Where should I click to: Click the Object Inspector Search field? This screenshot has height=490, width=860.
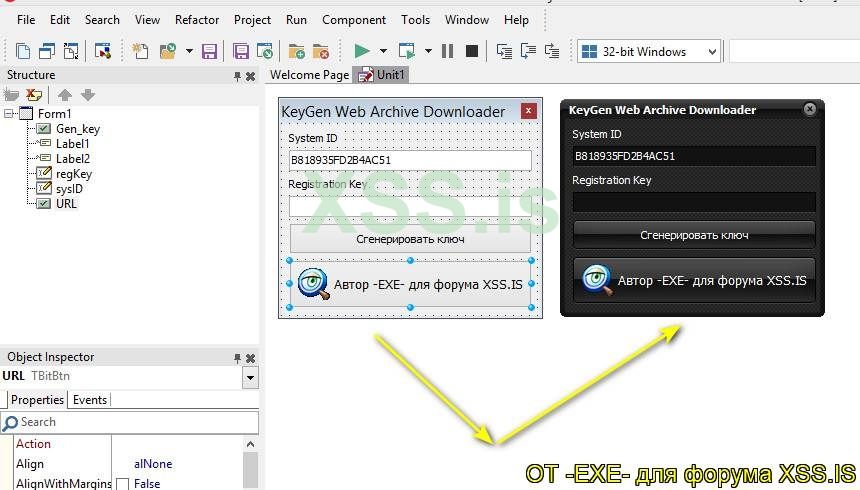click(130, 422)
